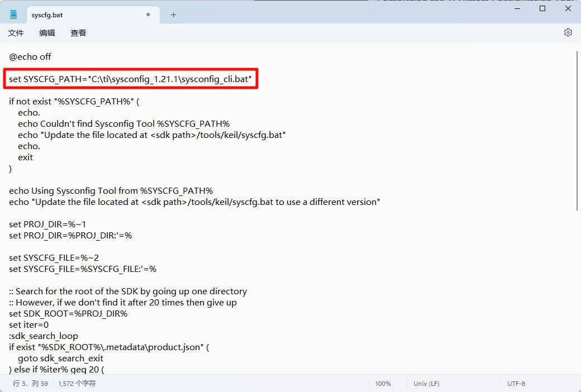
Task: Click the 'set SYSCFG_FILE=%~2' line
Action: click(54, 258)
